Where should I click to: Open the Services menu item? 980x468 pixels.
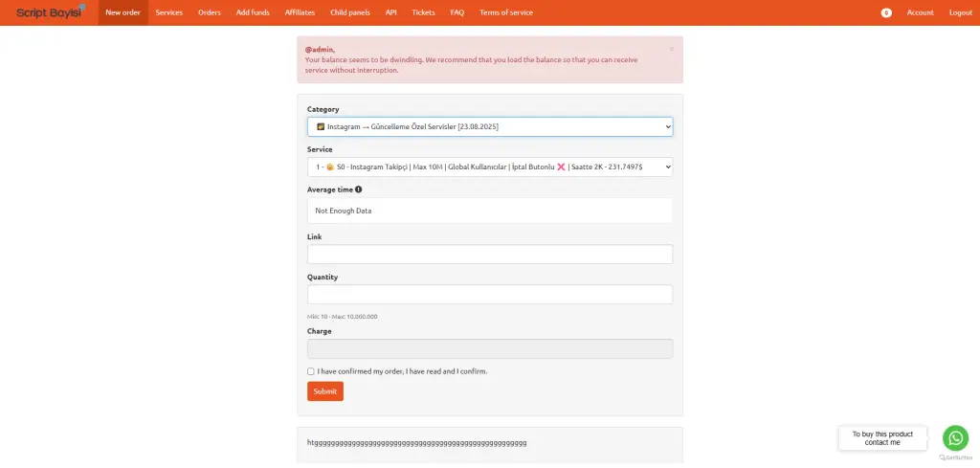168,12
